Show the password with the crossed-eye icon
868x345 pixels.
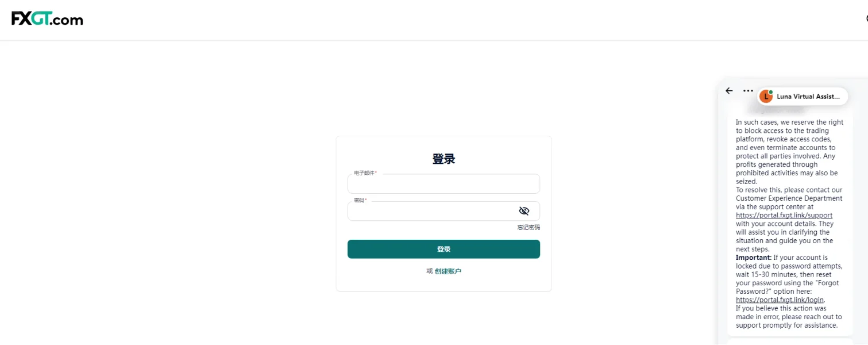(x=524, y=211)
